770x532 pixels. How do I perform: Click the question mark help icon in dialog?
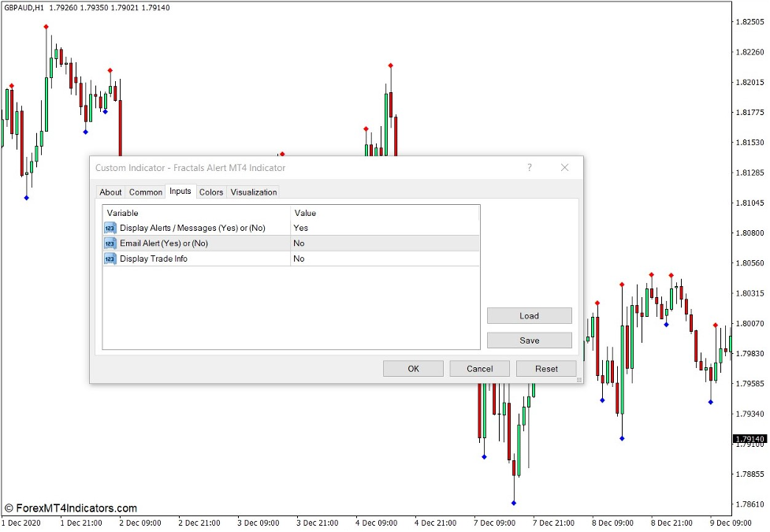(x=529, y=167)
